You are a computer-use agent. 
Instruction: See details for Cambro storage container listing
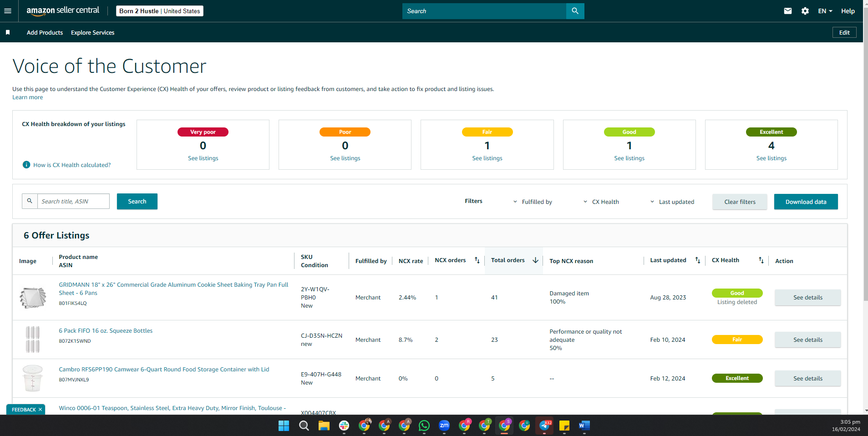pos(807,379)
